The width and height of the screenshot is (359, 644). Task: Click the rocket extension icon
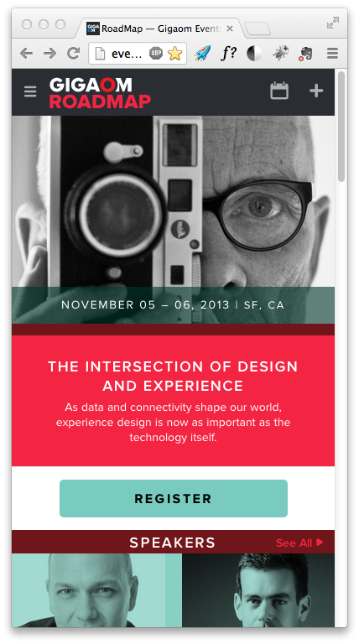click(202, 54)
